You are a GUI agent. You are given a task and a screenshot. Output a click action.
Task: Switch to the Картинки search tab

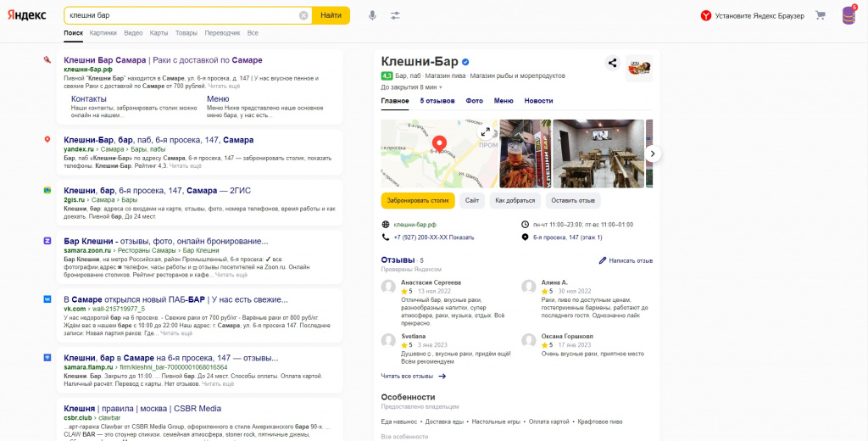tap(103, 33)
